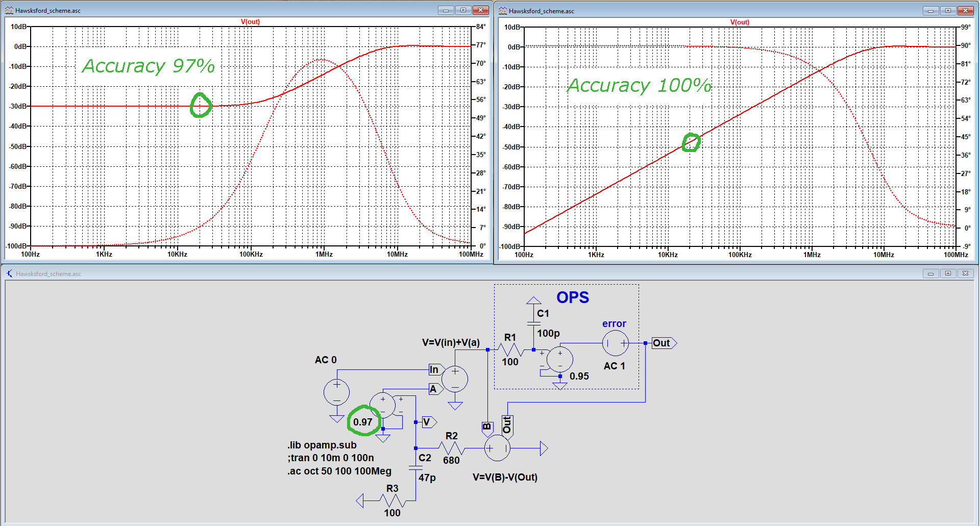Select the R3 resistor symbol

pyautogui.click(x=393, y=501)
